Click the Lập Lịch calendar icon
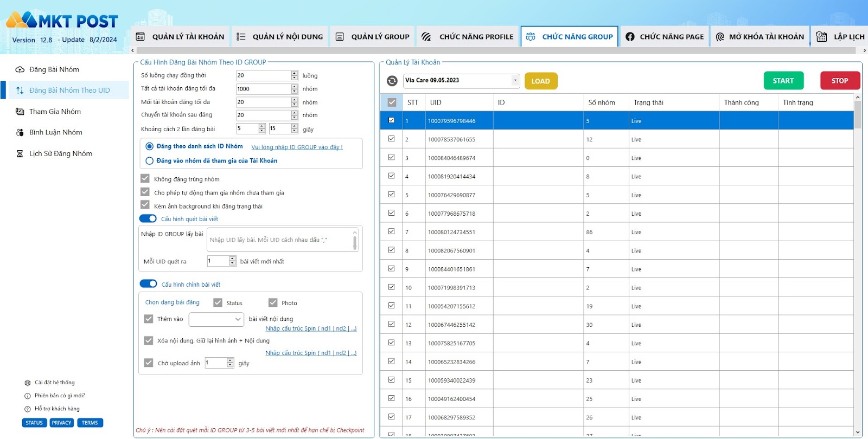 (x=821, y=37)
